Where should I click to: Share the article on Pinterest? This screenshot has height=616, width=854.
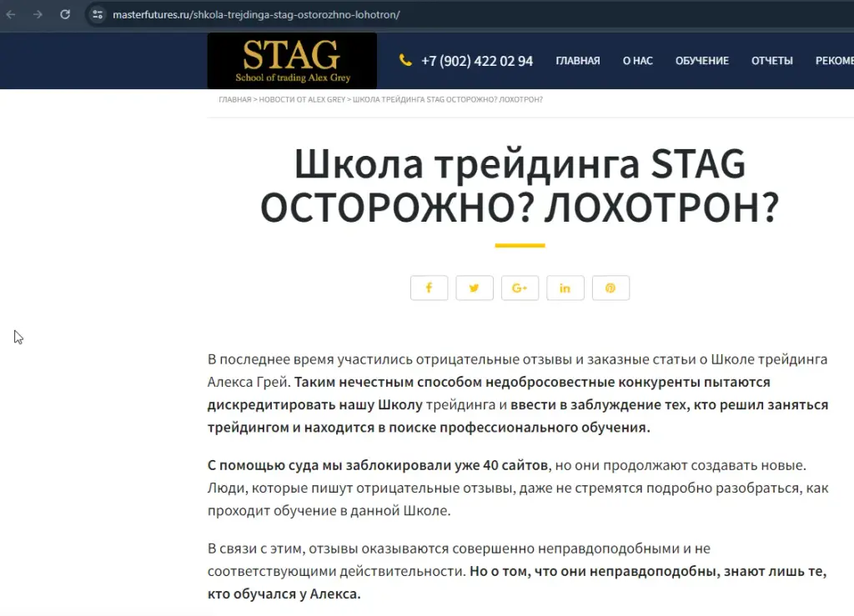click(610, 288)
